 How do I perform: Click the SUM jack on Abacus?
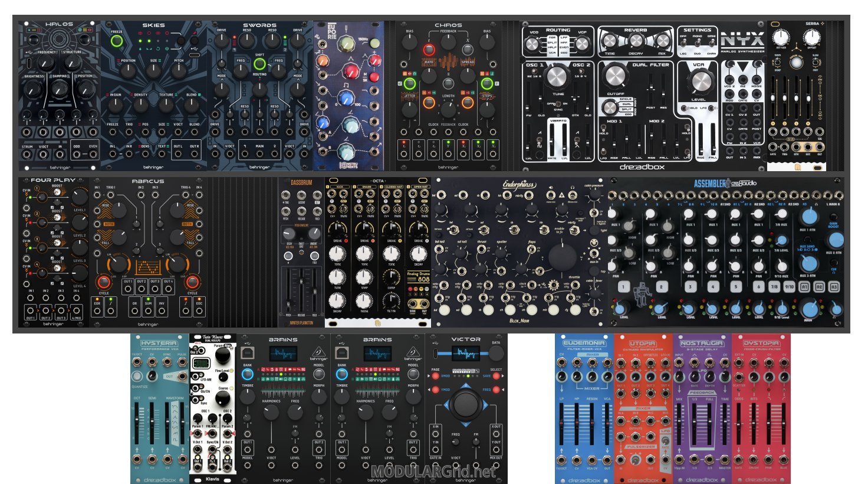(147, 311)
